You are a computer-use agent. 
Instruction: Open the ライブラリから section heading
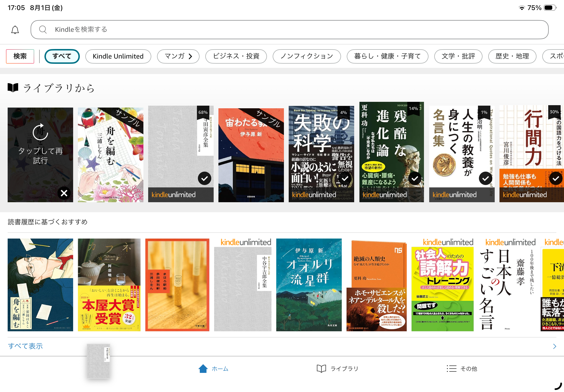(59, 88)
